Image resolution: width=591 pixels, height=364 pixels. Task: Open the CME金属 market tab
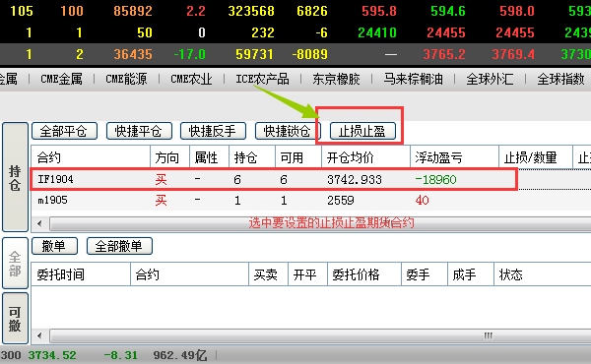(x=61, y=79)
